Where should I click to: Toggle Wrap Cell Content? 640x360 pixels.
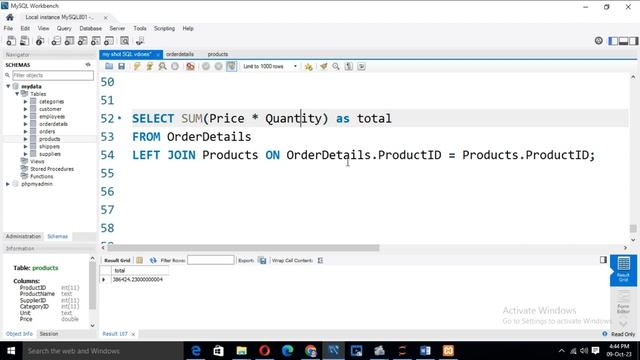320,260
